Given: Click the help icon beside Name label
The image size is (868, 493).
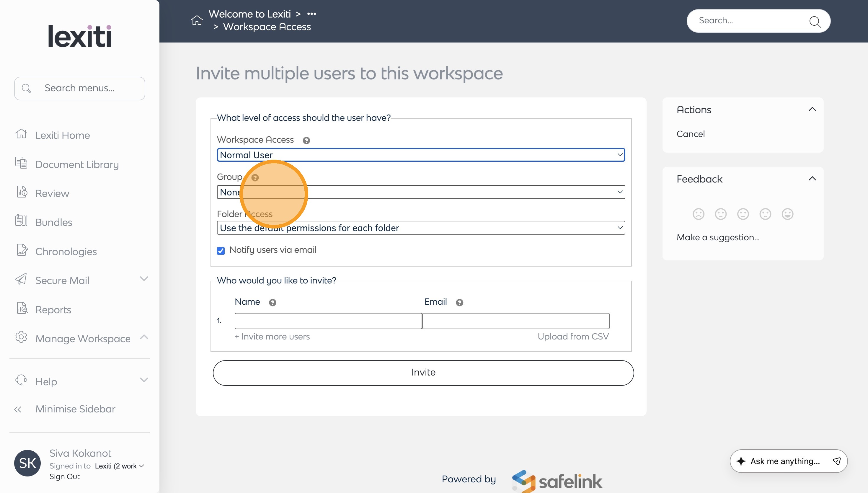Looking at the screenshot, I should [272, 302].
